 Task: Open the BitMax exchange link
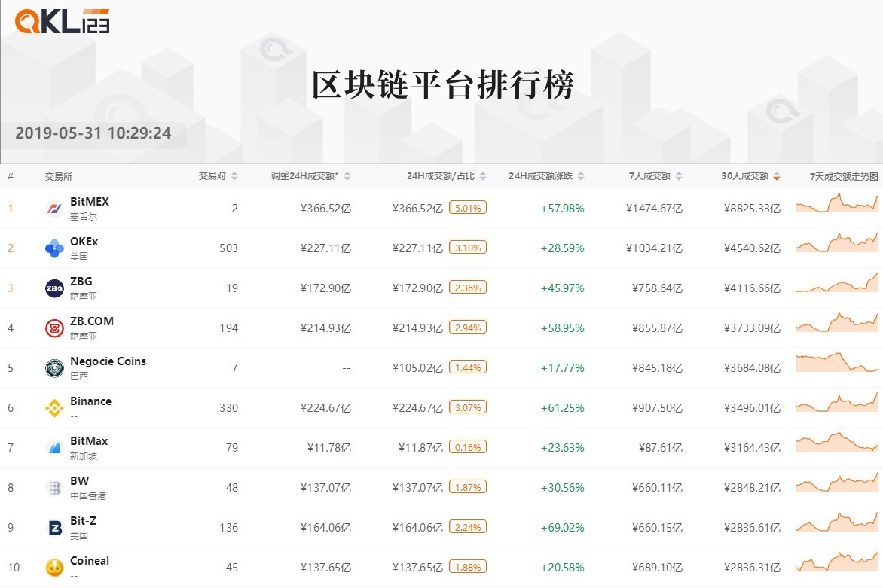[89, 441]
